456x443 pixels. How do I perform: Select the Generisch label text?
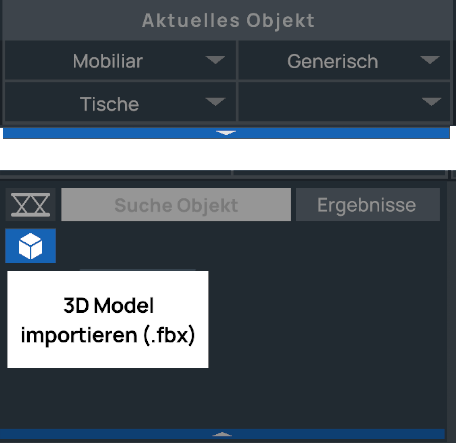[333, 61]
